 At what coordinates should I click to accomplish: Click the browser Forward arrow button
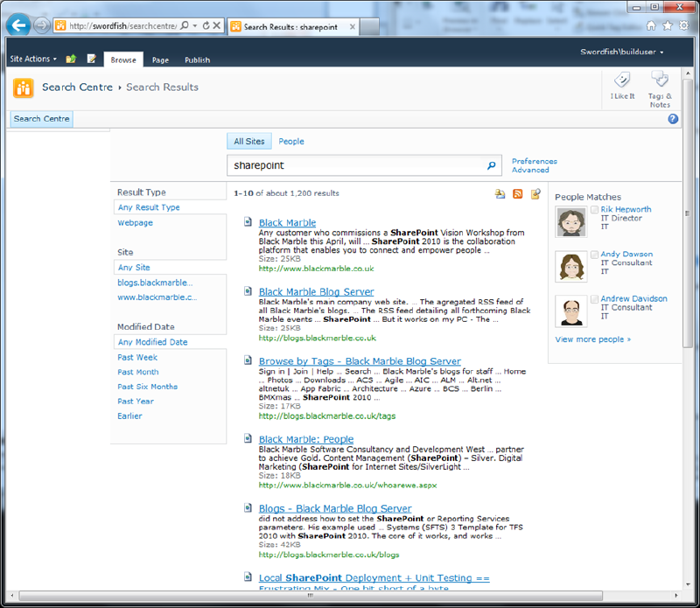point(41,25)
